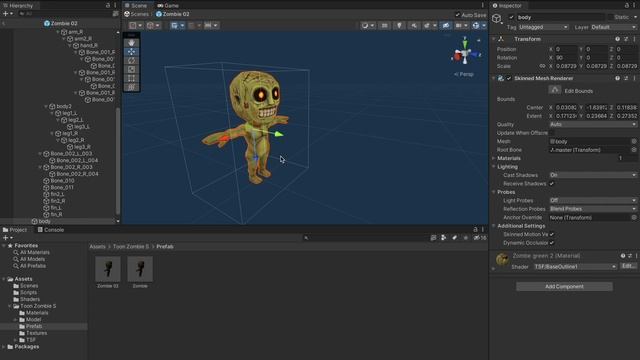Click Toon Zombie S breadcrumb in Project
This screenshot has height=360, width=640.
131,247
